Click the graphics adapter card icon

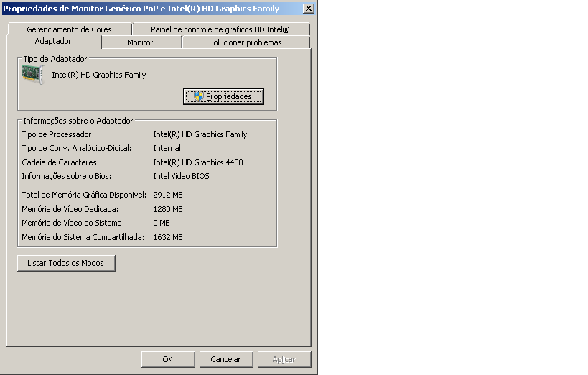click(33, 75)
